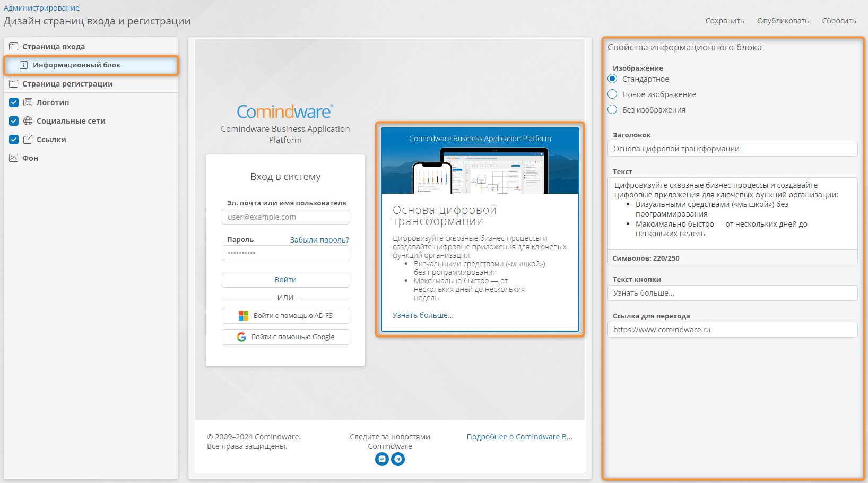Click the Google logo on sign-in button

241,337
